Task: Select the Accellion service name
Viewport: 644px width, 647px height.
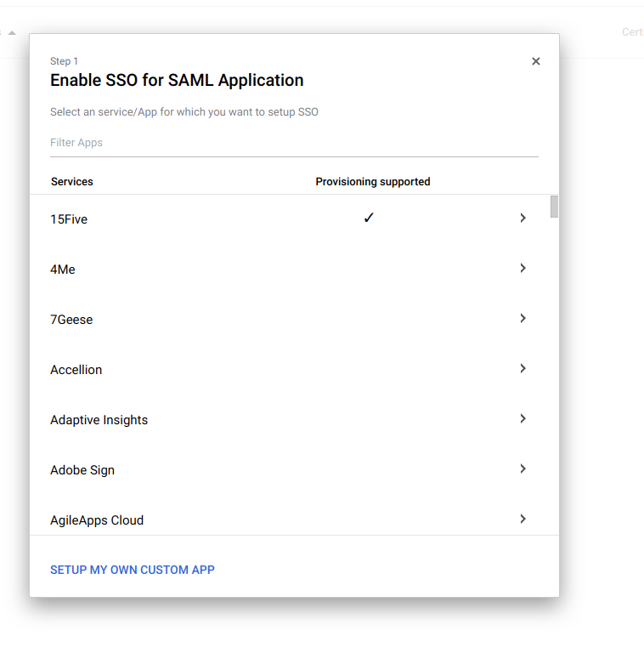Action: [76, 370]
